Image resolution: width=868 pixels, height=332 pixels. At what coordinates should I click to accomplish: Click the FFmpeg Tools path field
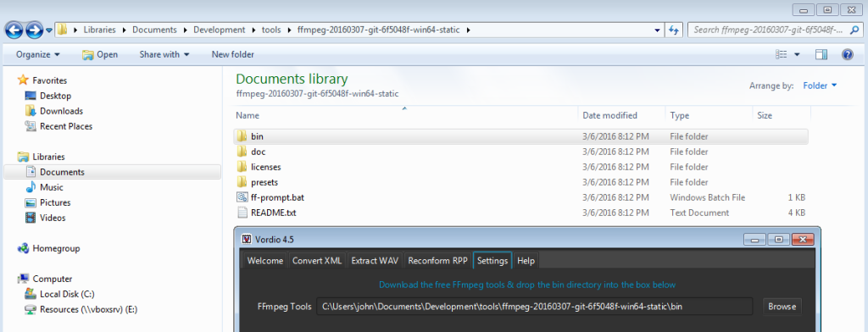pos(534,306)
